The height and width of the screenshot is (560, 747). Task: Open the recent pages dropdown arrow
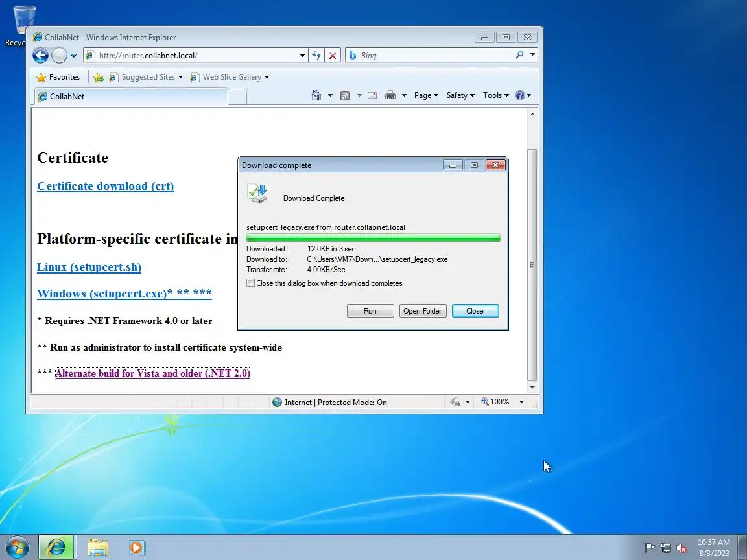(73, 56)
